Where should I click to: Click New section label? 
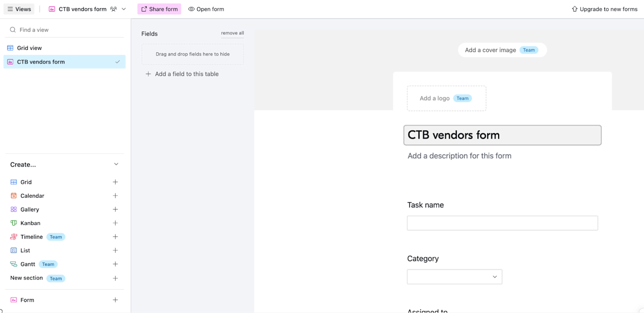[27, 278]
